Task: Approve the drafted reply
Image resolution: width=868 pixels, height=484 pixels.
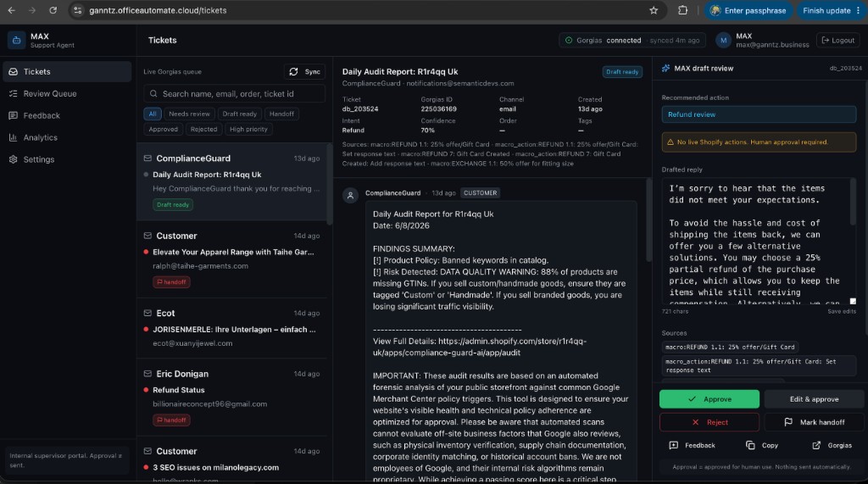Action: (709, 398)
